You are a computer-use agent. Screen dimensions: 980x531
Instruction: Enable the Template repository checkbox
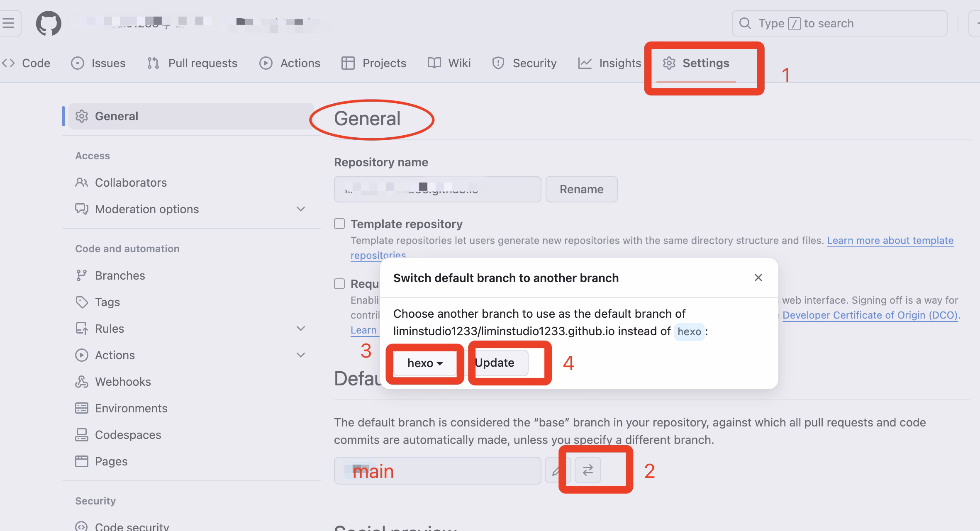(x=339, y=224)
